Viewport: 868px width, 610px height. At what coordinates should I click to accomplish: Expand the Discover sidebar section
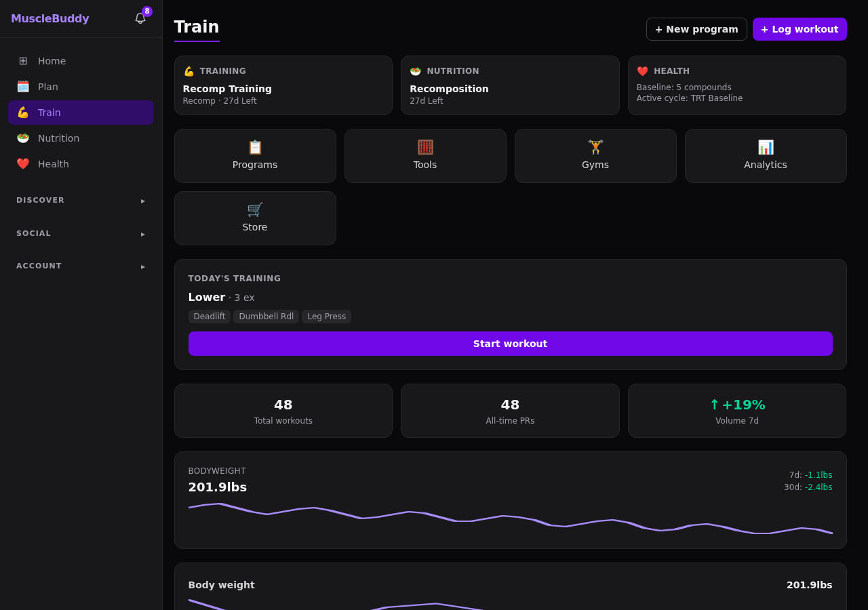pos(81,201)
